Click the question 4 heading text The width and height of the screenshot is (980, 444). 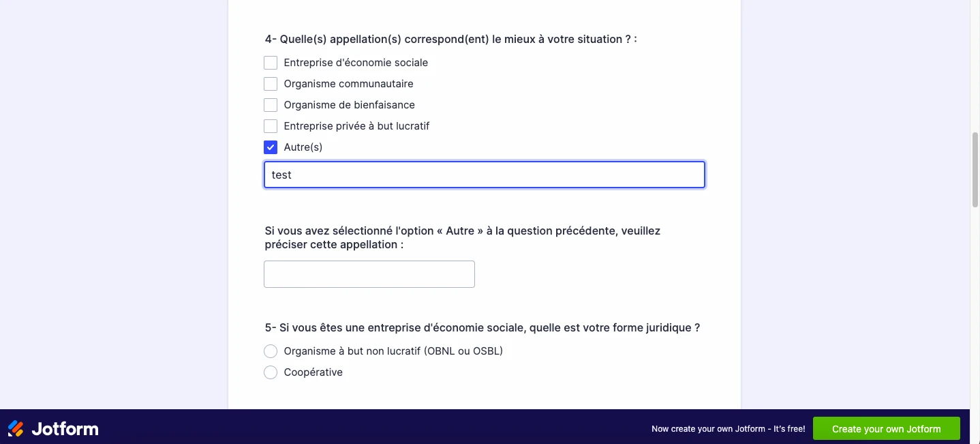click(x=450, y=39)
